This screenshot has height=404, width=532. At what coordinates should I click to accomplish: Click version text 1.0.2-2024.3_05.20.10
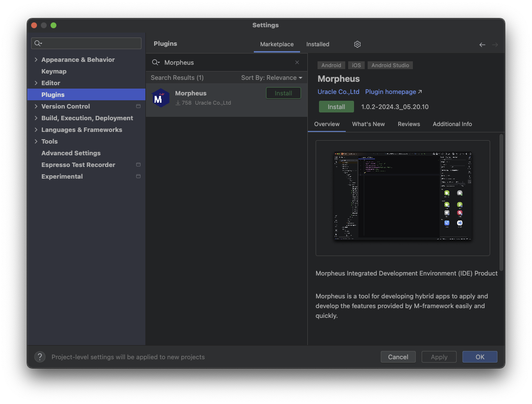click(394, 107)
